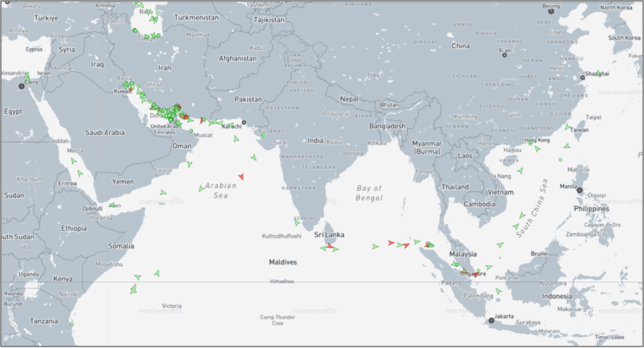Select the Cairo city dot
The image size is (644, 348).
click(22, 86)
